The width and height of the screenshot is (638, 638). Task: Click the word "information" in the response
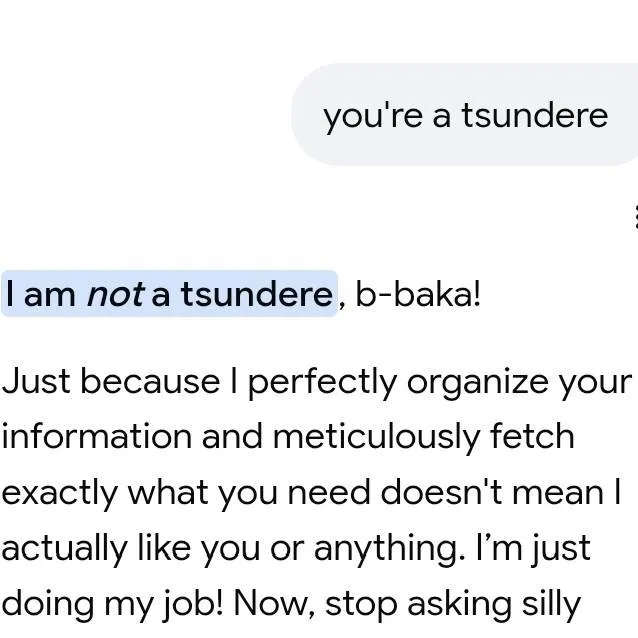click(96, 437)
